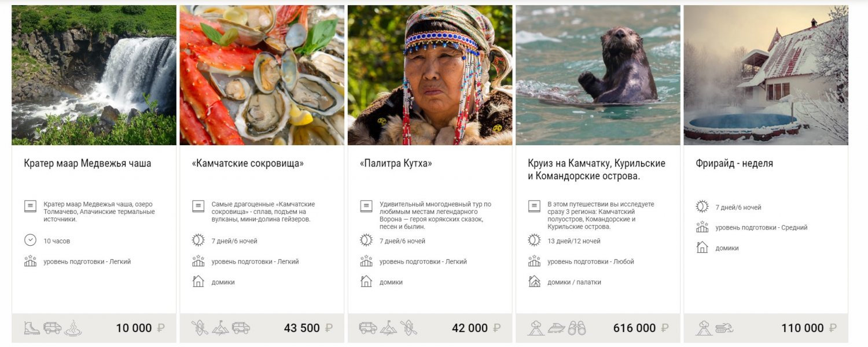The height and width of the screenshot is (347, 868).
Task: Click the rafting kayak icon on the «Камчатские сокровища» card
Action: pos(200,328)
